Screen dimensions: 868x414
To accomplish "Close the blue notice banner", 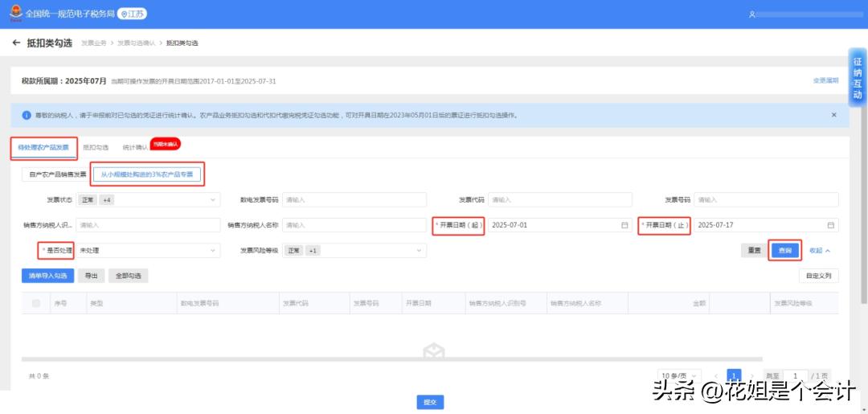I will (x=833, y=115).
